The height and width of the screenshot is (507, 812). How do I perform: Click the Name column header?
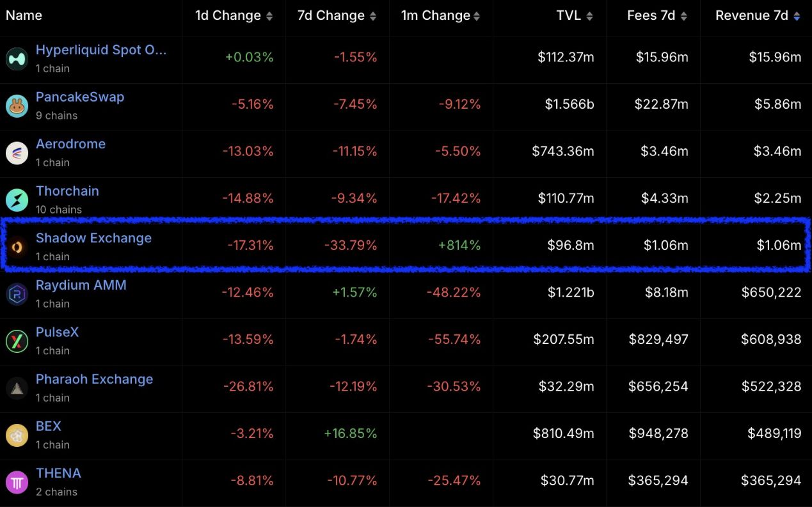click(x=24, y=15)
